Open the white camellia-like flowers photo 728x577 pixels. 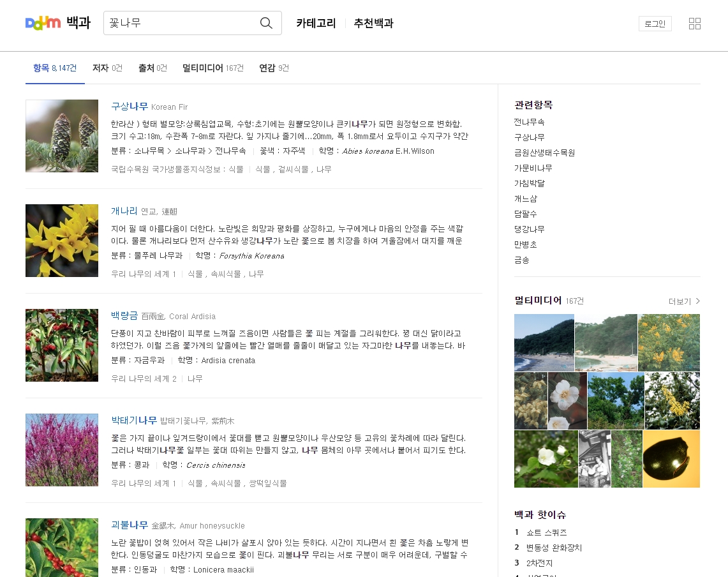(x=567, y=400)
